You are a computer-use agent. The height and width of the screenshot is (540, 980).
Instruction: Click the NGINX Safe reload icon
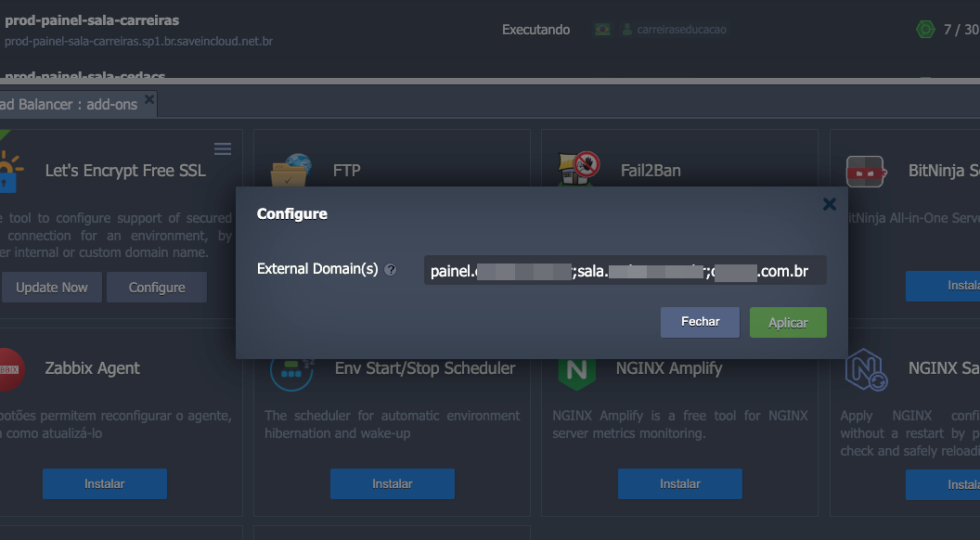click(866, 369)
